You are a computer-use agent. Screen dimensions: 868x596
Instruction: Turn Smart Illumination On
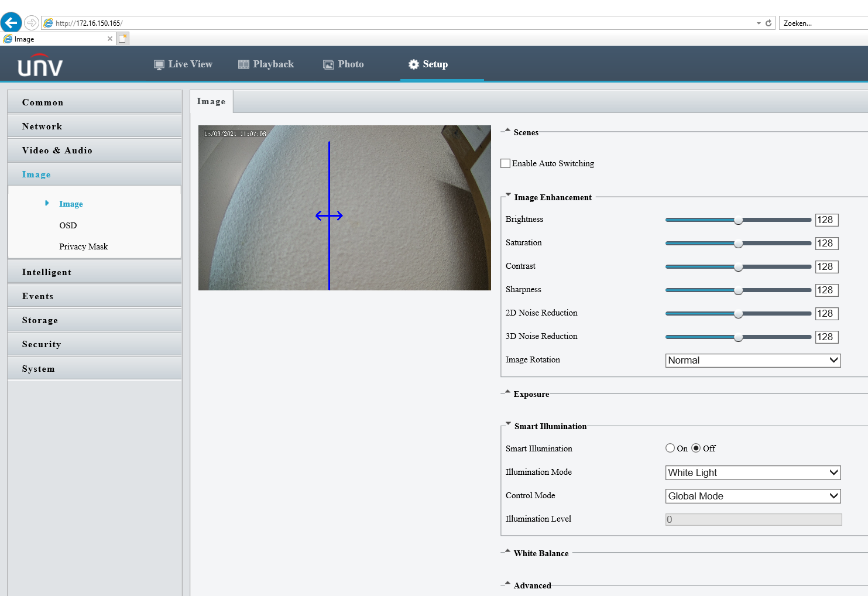coord(670,448)
